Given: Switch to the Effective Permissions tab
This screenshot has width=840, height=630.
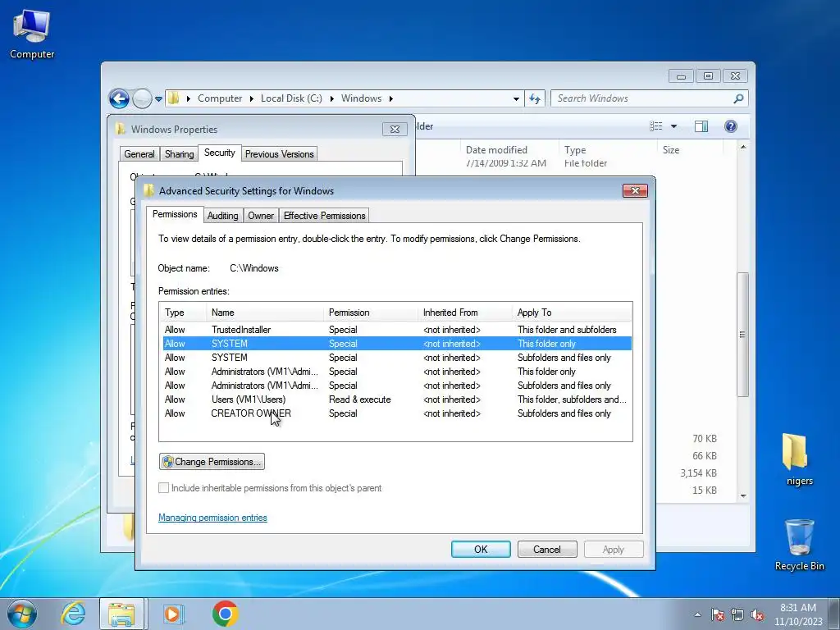Looking at the screenshot, I should pyautogui.click(x=324, y=216).
